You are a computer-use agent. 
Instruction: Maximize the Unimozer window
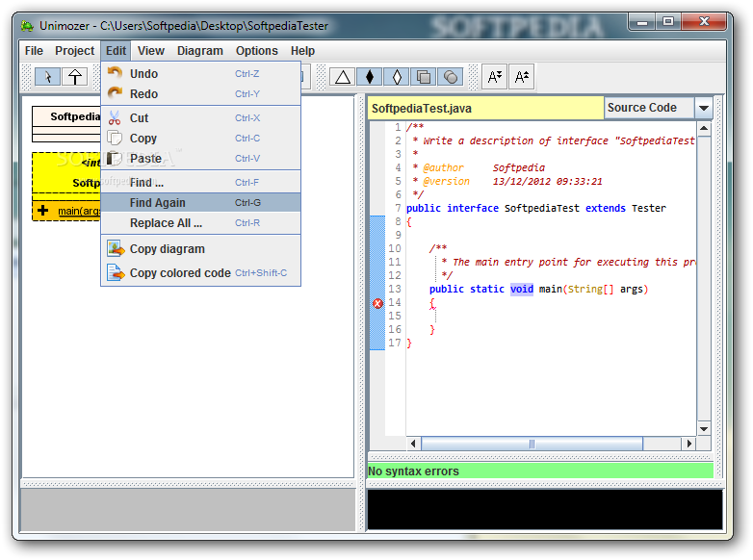pos(668,22)
